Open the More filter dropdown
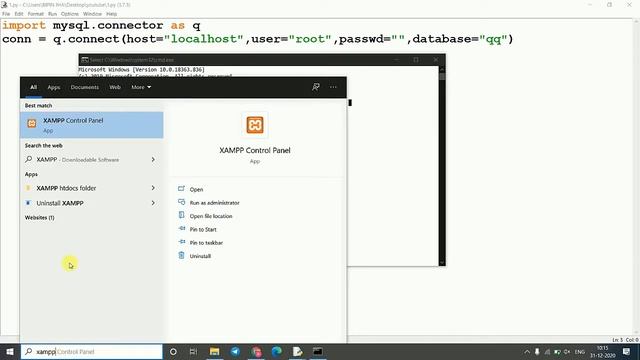Viewport: 640px width, 360px height. click(141, 87)
